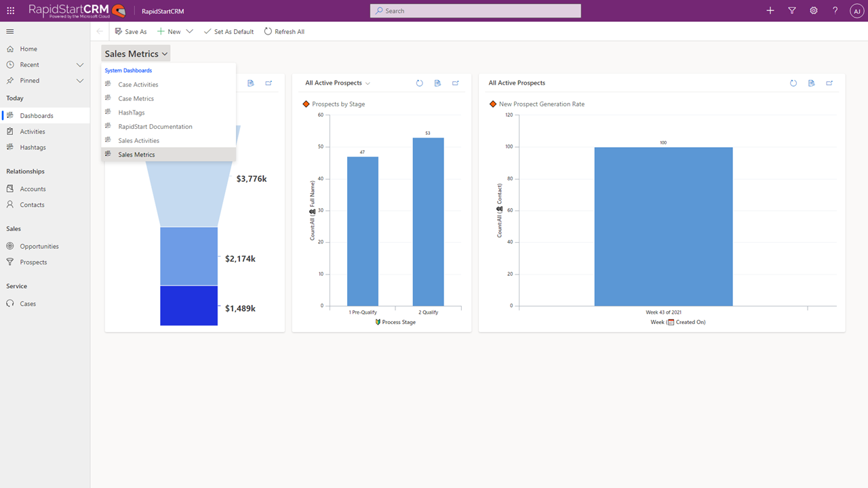Click the Set As Default command
The width and height of the screenshot is (868, 488).
(229, 31)
